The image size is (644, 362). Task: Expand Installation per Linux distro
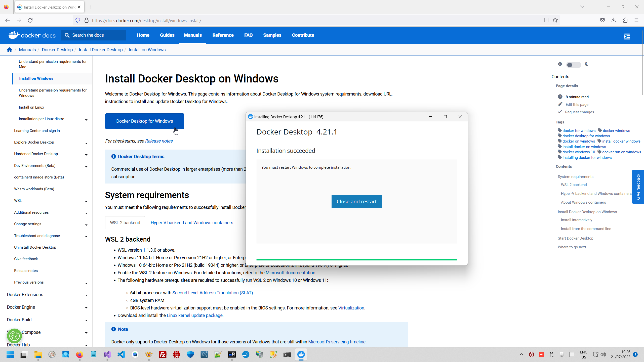(86, 120)
